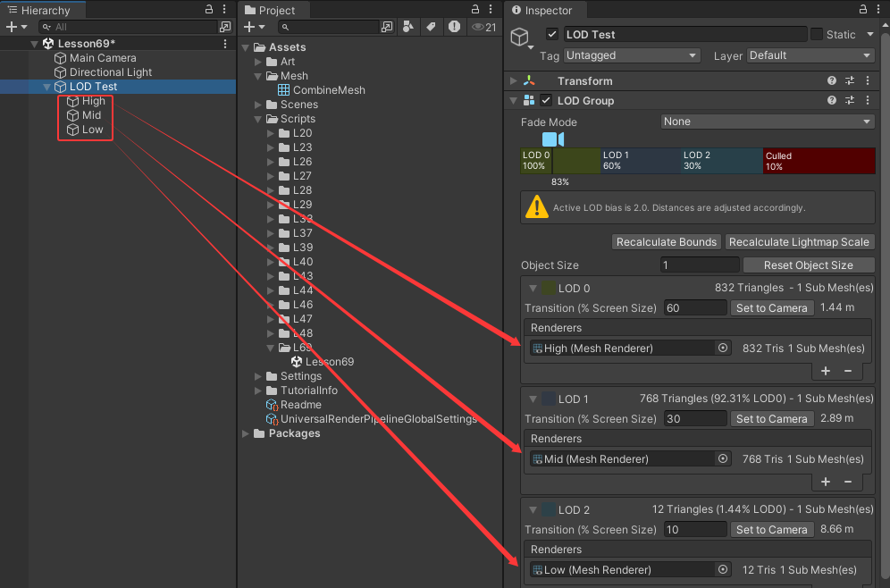This screenshot has width=890, height=588.
Task: Switch to the Hierarchy tab
Action: pyautogui.click(x=44, y=10)
